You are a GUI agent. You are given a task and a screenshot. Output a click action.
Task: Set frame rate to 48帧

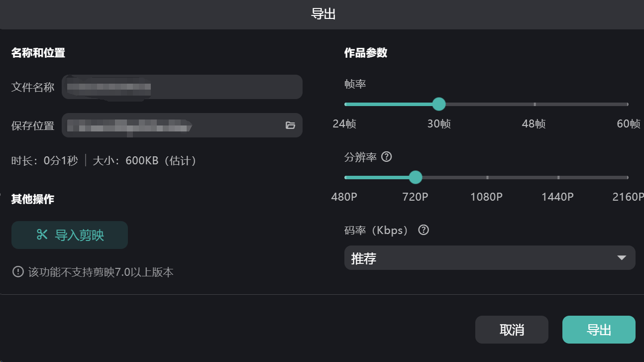(x=535, y=104)
